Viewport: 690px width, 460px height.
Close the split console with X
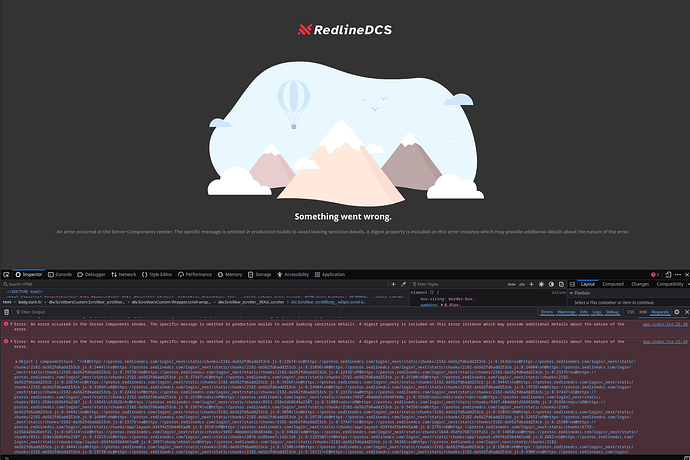[687, 312]
